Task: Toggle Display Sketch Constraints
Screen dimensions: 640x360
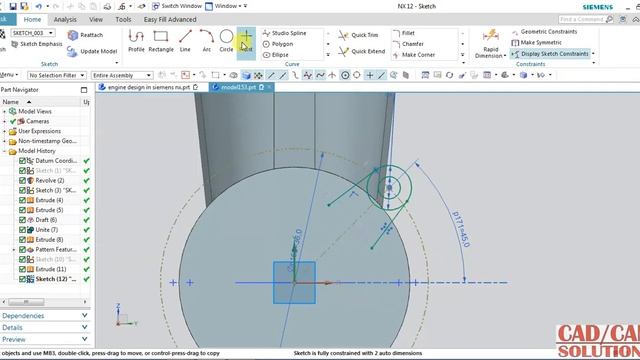Action: pos(550,54)
